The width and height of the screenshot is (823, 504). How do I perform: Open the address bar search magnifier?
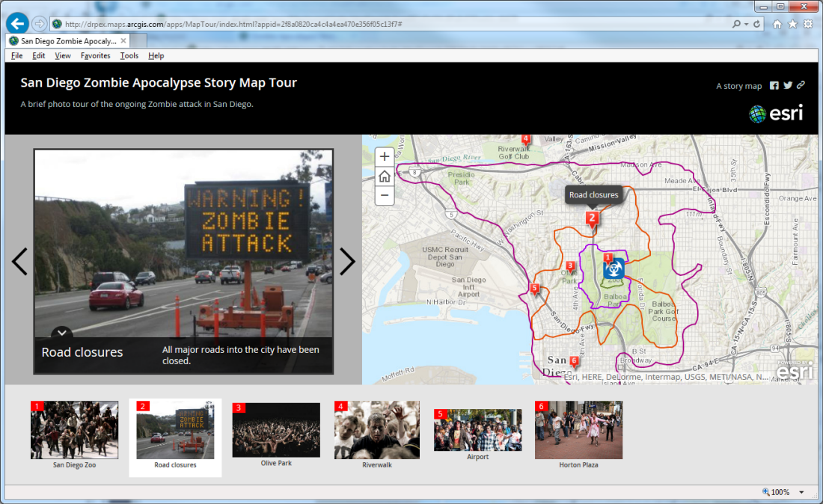click(x=736, y=24)
